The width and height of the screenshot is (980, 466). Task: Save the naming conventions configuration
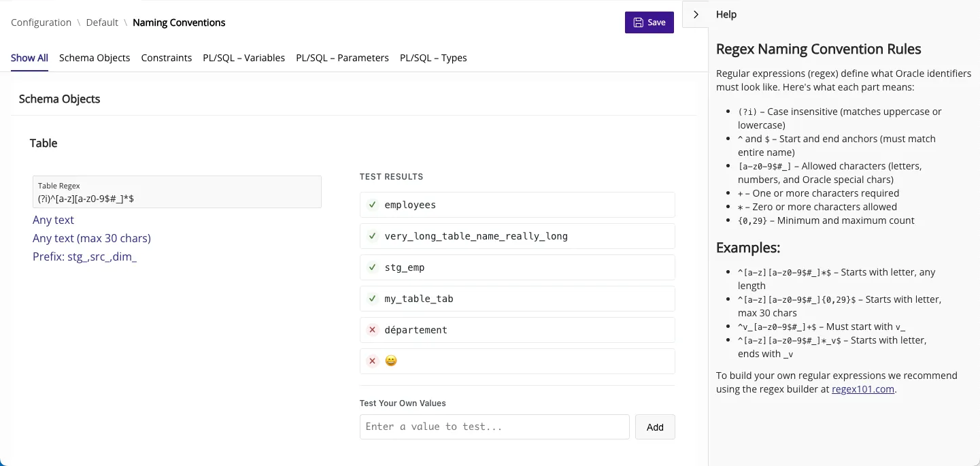[x=649, y=22]
